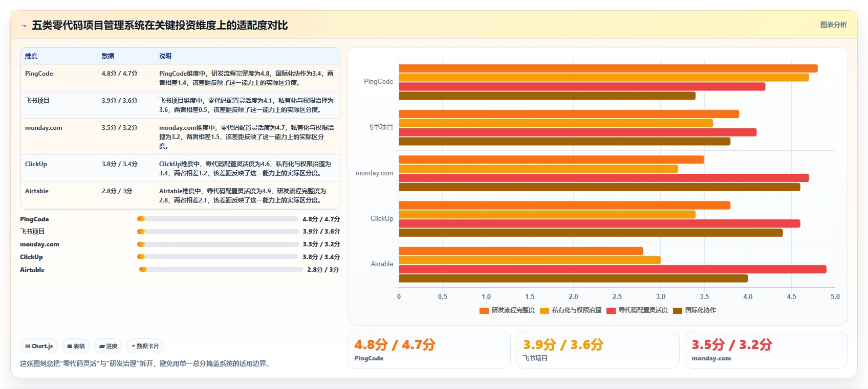Click the Airtable description text in table
This screenshot has height=389, width=868.
pyautogui.click(x=243, y=196)
